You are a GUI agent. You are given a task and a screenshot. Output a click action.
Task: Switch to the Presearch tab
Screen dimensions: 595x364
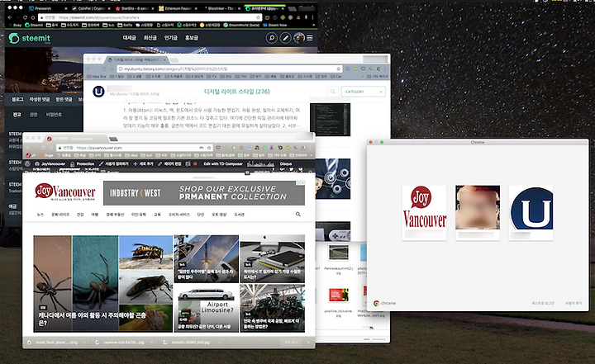[x=46, y=8]
